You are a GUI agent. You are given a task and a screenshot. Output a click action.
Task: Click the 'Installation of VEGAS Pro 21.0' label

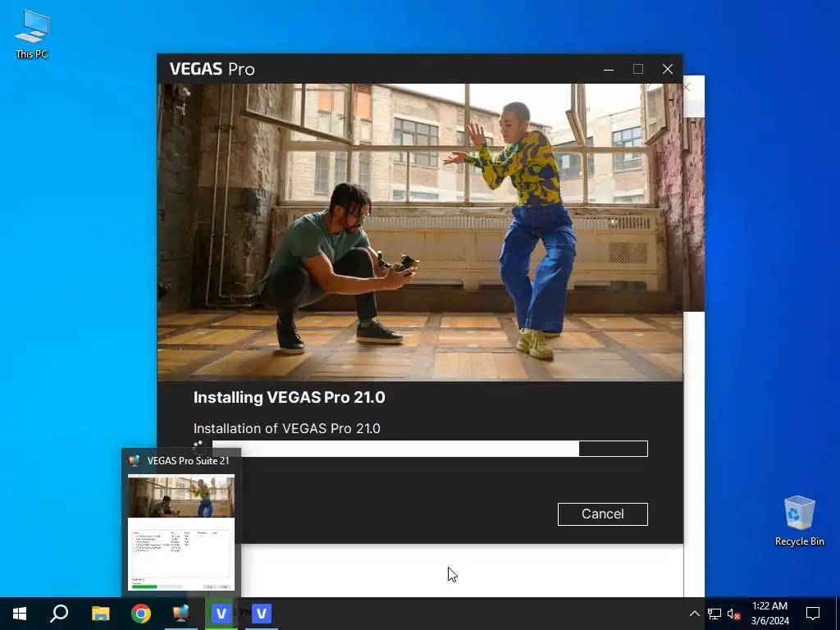(286, 428)
